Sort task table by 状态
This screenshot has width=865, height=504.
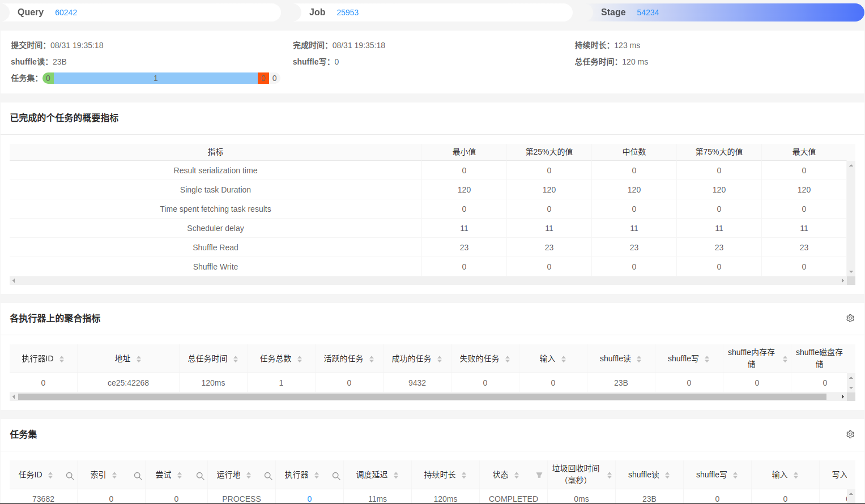pyautogui.click(x=517, y=475)
